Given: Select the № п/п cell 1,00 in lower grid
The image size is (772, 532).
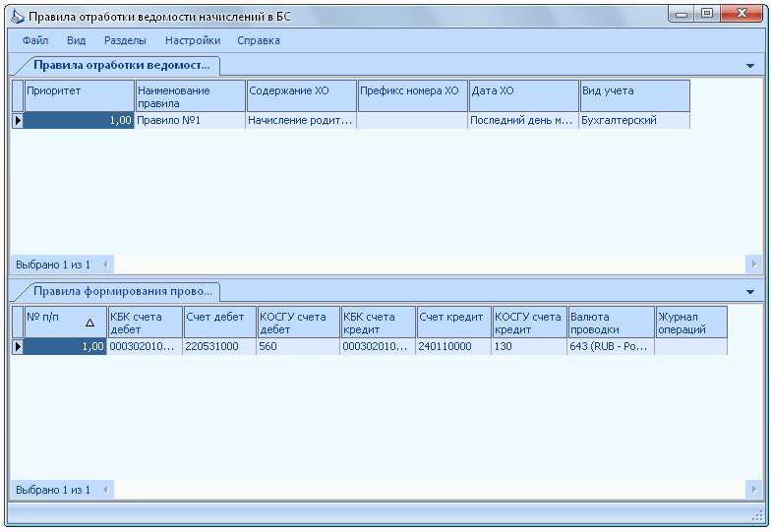Looking at the screenshot, I should 65,346.
